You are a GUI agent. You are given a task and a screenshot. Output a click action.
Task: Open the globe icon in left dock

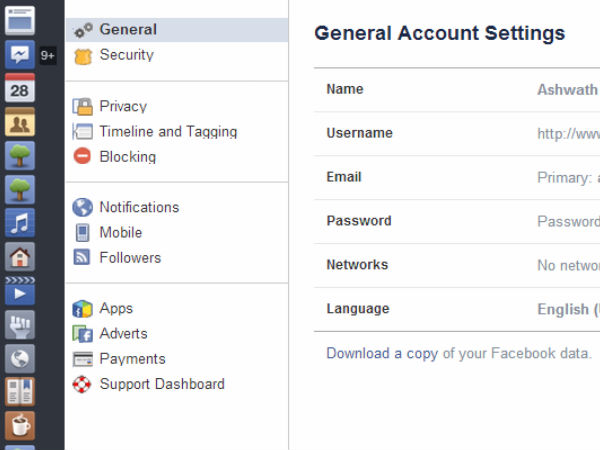[20, 358]
